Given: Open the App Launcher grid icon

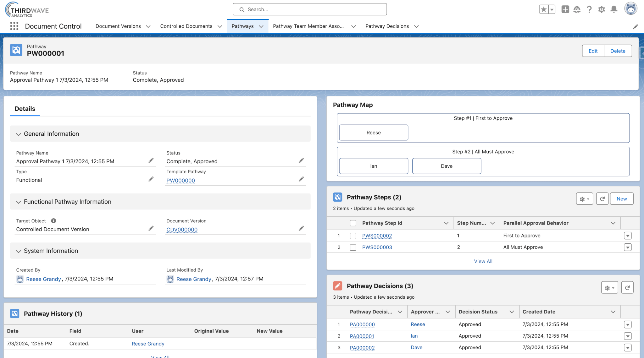Looking at the screenshot, I should [x=14, y=26].
